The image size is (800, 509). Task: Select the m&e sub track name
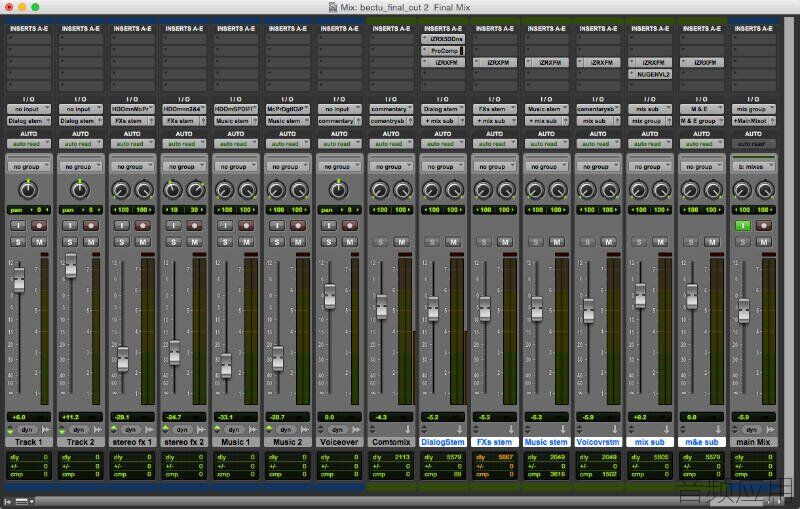click(x=702, y=442)
